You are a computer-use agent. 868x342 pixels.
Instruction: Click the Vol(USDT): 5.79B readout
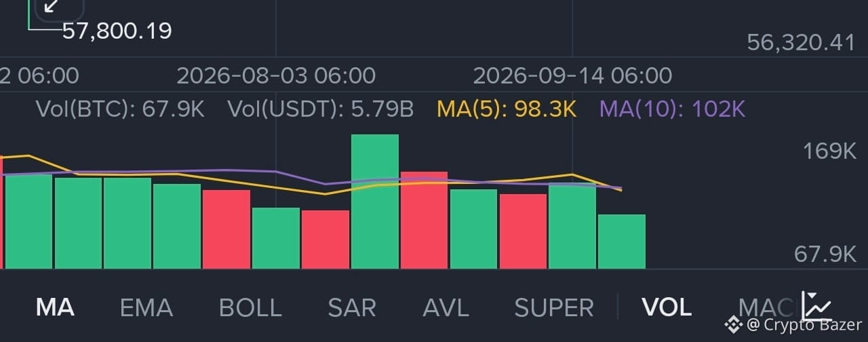(320, 109)
